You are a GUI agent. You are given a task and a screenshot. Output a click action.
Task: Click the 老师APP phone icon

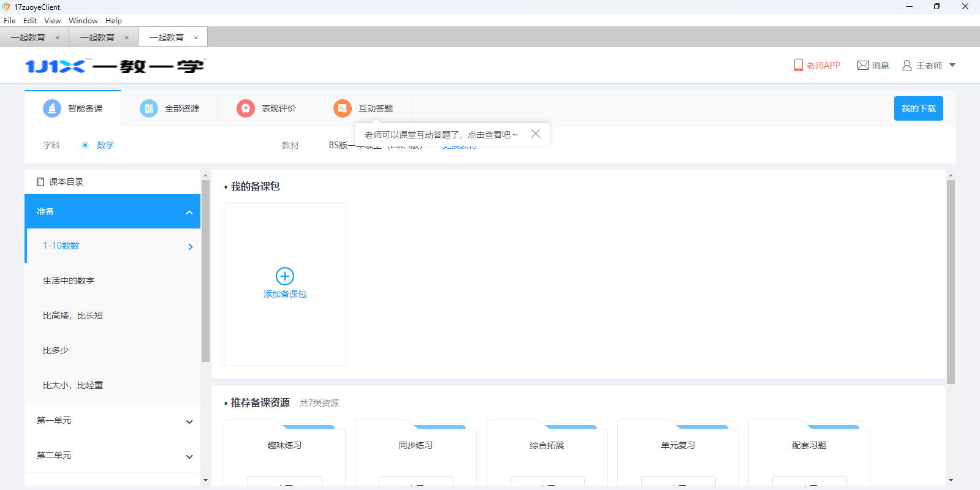798,65
